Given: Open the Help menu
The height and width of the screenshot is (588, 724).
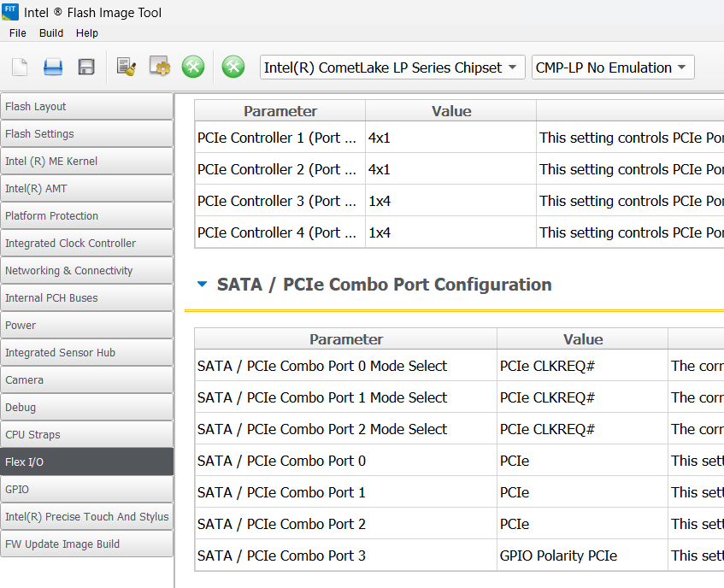Looking at the screenshot, I should 87,33.
